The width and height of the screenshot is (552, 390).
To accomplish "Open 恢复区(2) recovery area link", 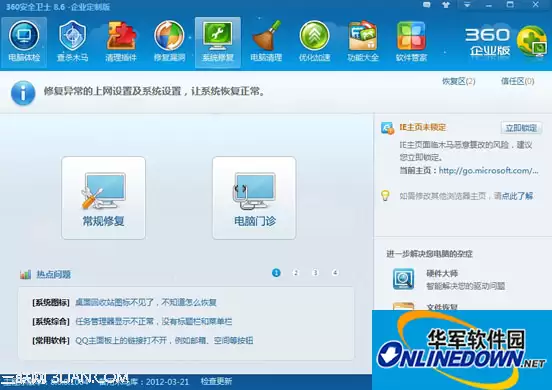I will (x=458, y=81).
